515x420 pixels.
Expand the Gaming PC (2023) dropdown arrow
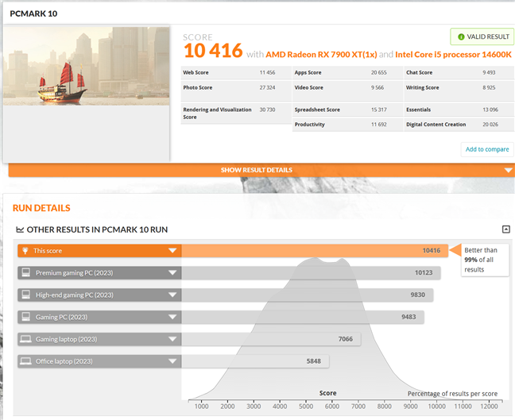coord(172,317)
